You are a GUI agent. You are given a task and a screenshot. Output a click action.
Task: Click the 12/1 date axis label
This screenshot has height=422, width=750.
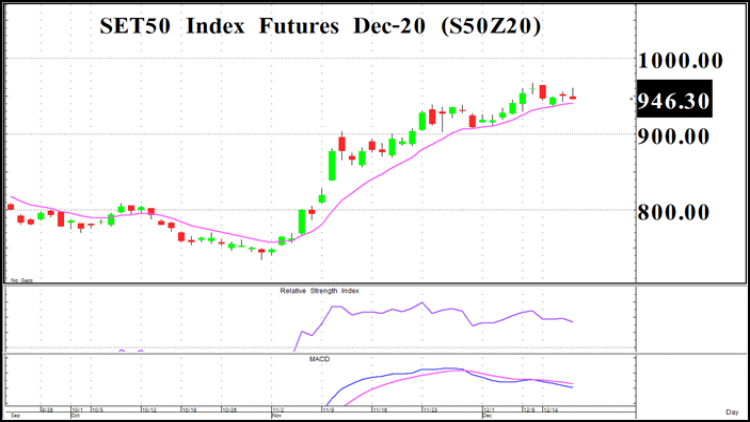tap(489, 410)
